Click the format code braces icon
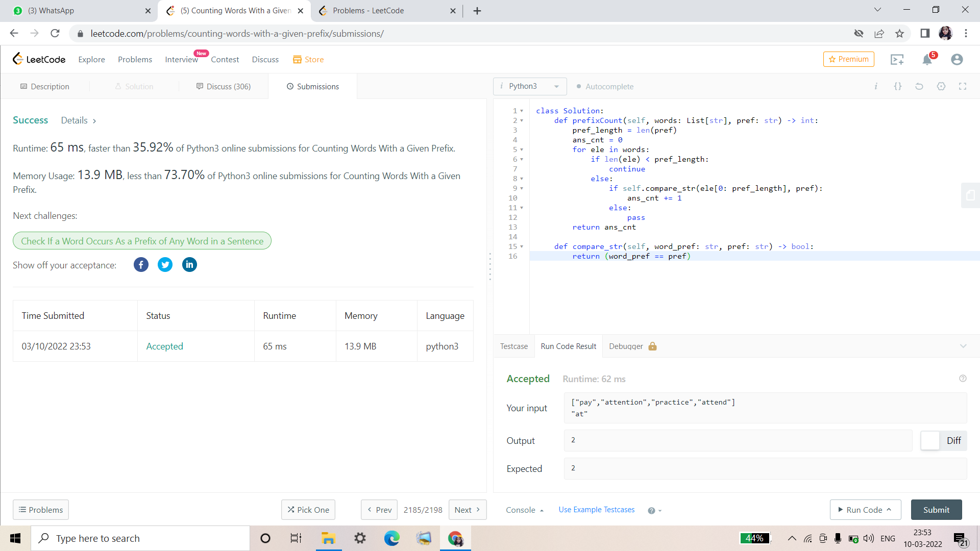 click(898, 86)
